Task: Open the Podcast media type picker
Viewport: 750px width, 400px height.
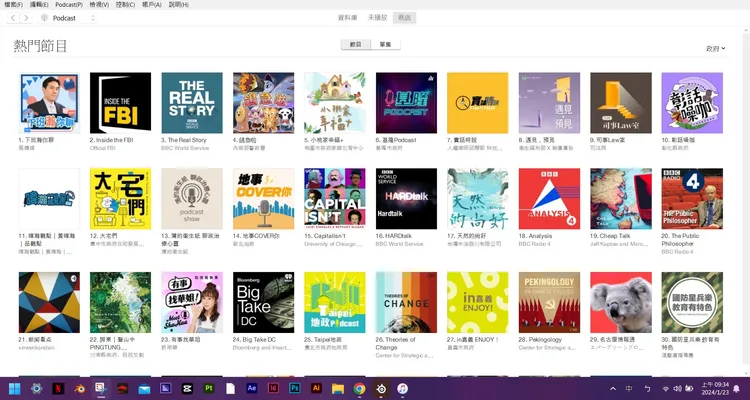Action: click(68, 18)
